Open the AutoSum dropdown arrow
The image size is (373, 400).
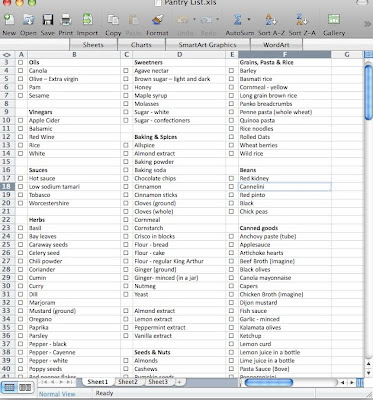[248, 19]
